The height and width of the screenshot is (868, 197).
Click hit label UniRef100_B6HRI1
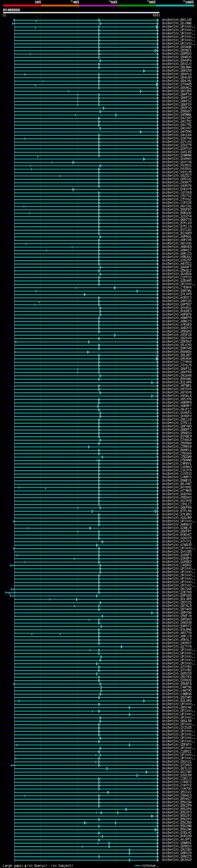177,450
